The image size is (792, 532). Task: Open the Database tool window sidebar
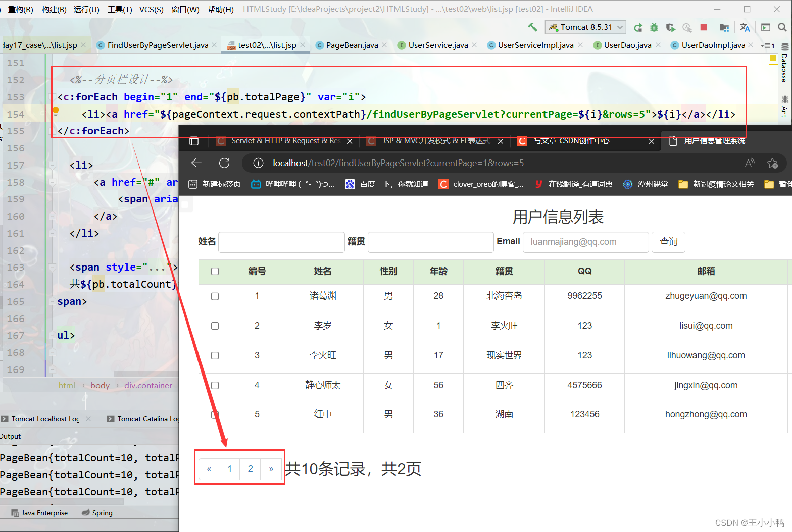(784, 64)
